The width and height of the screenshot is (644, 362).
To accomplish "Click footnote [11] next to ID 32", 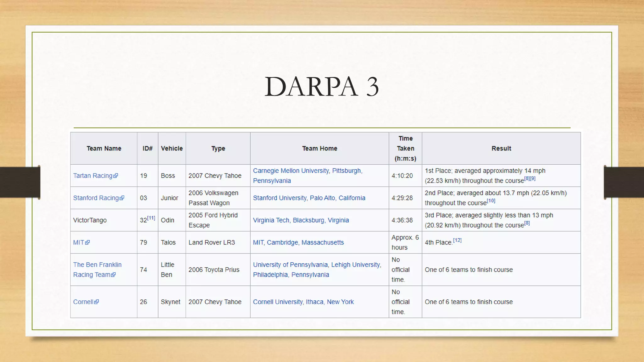I will coord(151,218).
